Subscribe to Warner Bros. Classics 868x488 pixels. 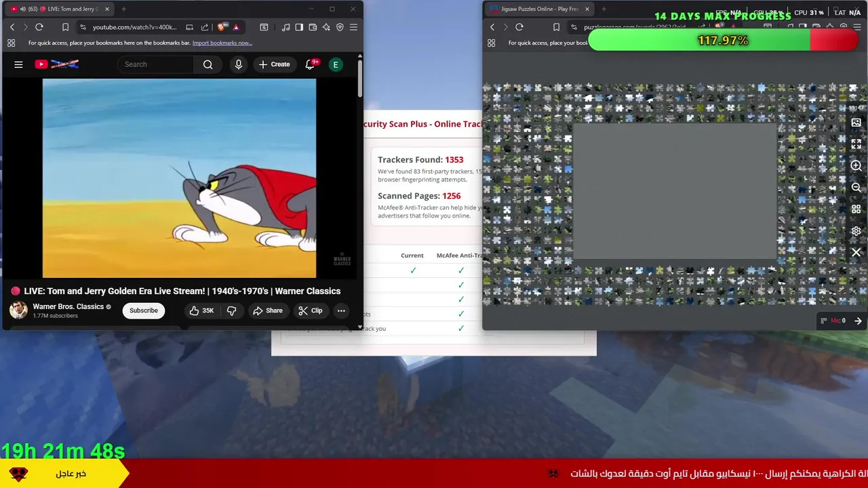[x=144, y=310]
